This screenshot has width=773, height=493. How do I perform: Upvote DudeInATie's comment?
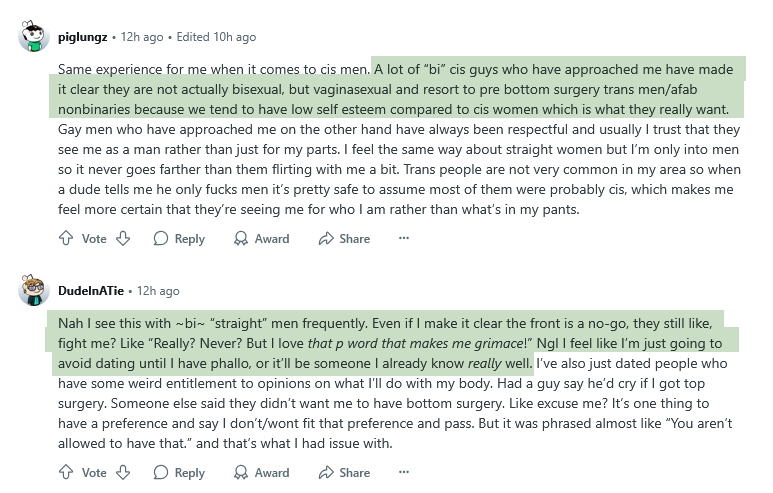click(x=66, y=473)
